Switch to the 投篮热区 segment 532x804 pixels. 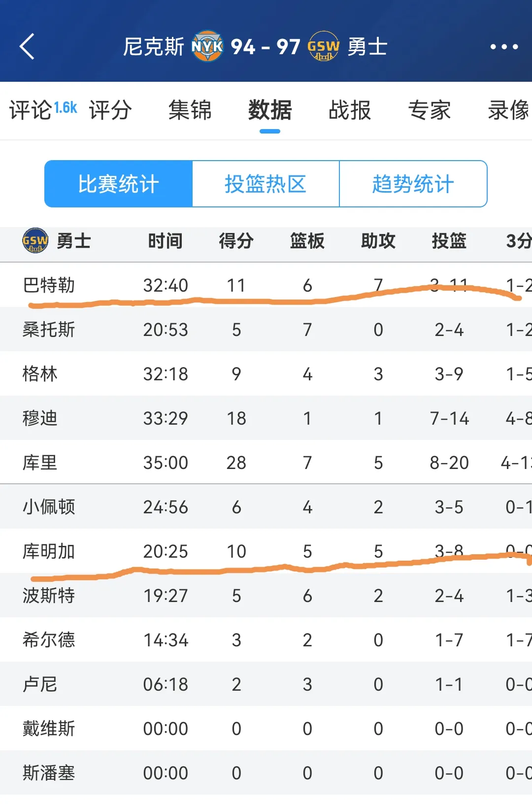pyautogui.click(x=266, y=184)
